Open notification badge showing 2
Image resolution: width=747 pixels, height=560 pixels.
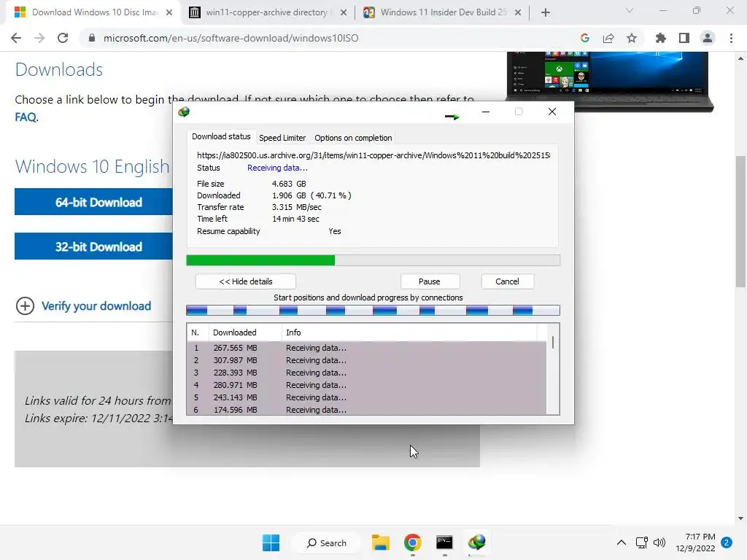(727, 542)
